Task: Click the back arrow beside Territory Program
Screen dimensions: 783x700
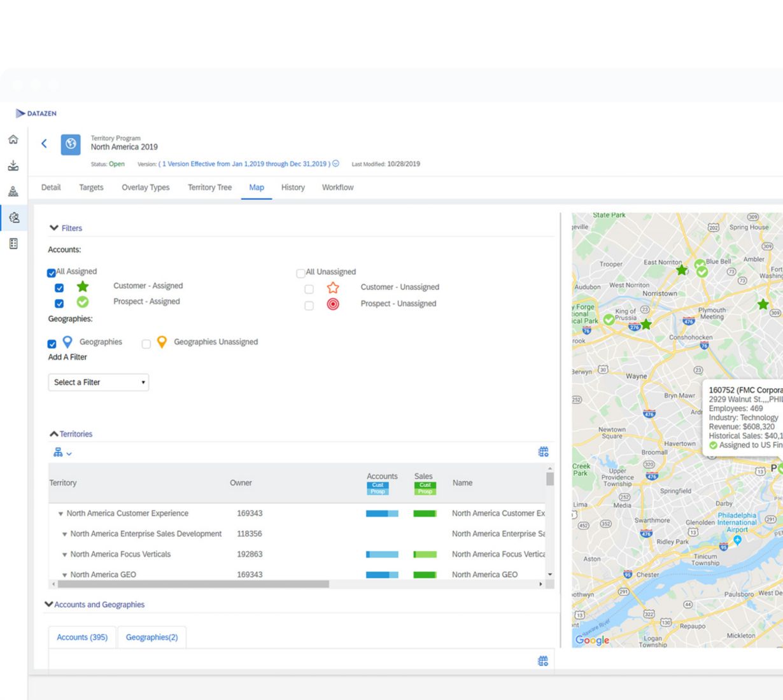Action: [44, 144]
